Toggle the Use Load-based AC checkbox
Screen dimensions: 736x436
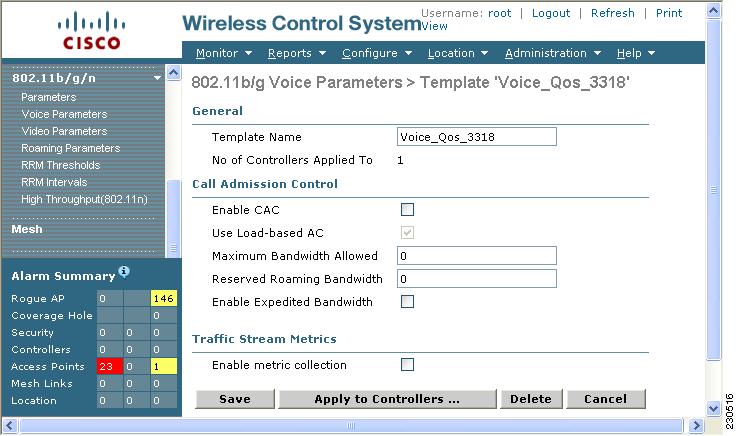(x=407, y=232)
